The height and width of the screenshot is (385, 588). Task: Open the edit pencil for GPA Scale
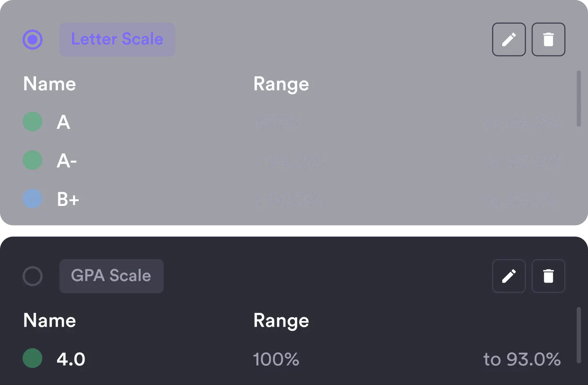[x=509, y=276]
